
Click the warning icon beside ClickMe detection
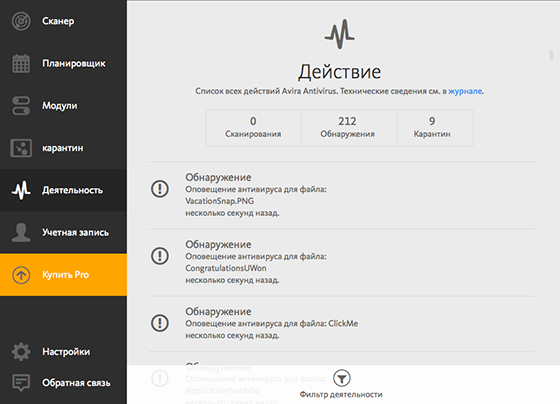[160, 323]
